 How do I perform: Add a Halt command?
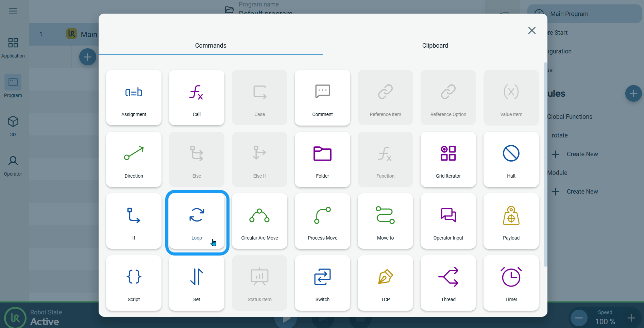(511, 160)
